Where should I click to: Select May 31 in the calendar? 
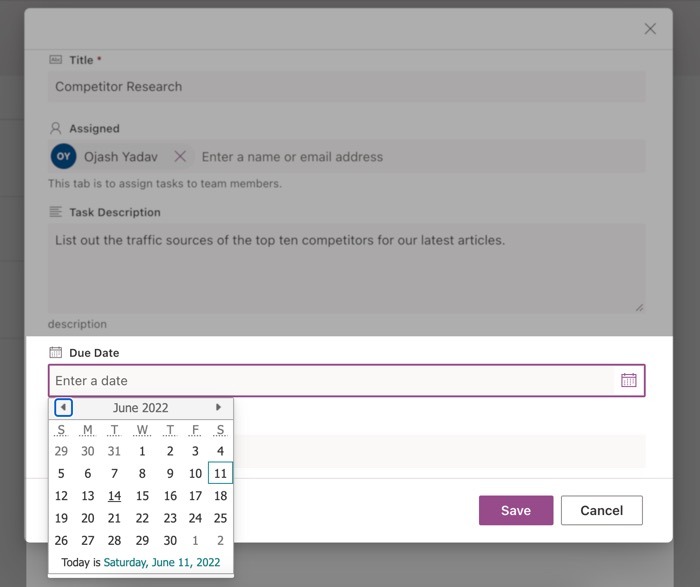[x=114, y=451]
